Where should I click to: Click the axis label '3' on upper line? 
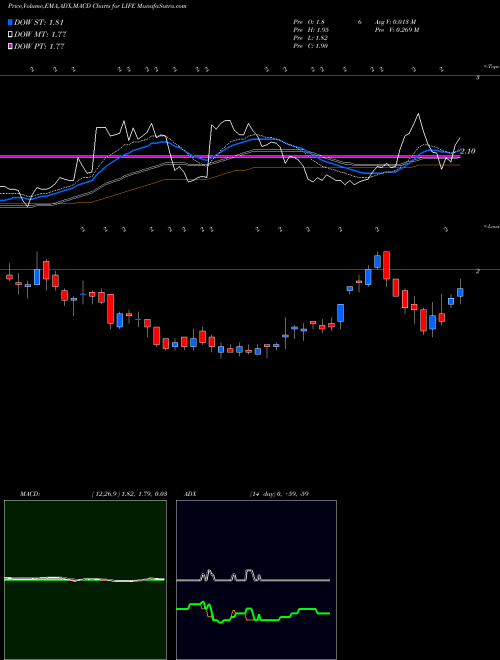[x=477, y=78]
